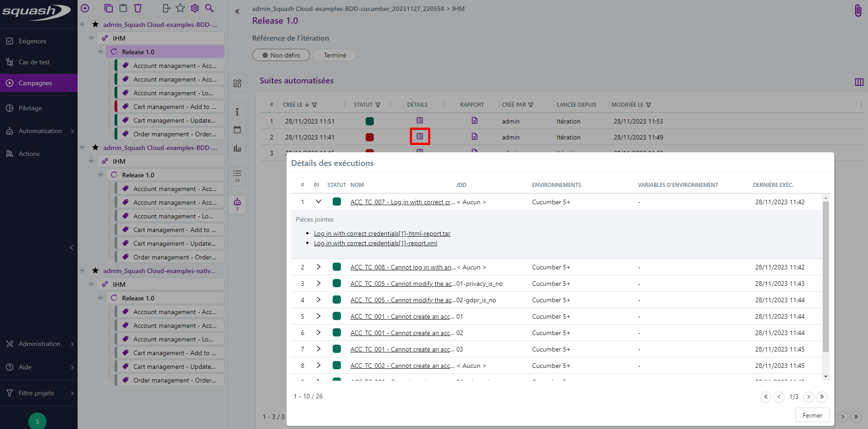This screenshot has height=429, width=868.
Task: Click the column chooser icon in Suites automatisées
Action: (x=859, y=82)
